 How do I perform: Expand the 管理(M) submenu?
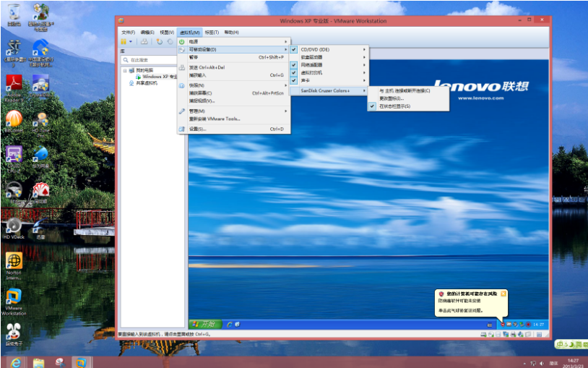[x=233, y=111]
